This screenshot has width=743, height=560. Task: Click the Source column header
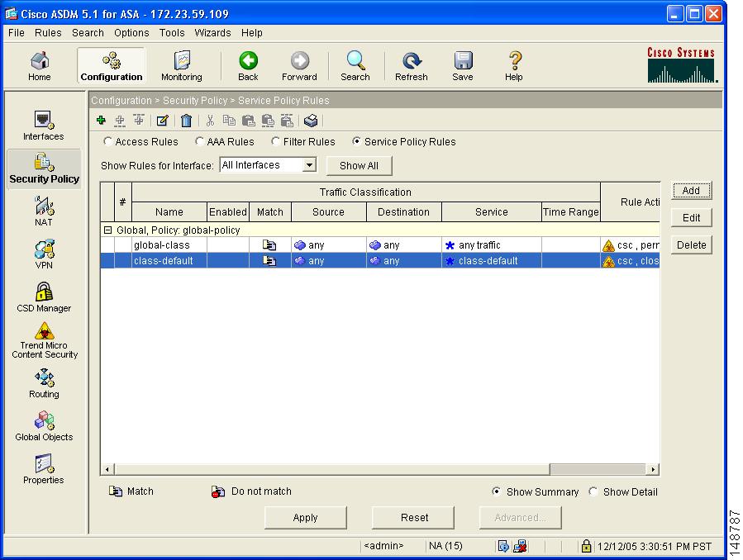click(328, 211)
